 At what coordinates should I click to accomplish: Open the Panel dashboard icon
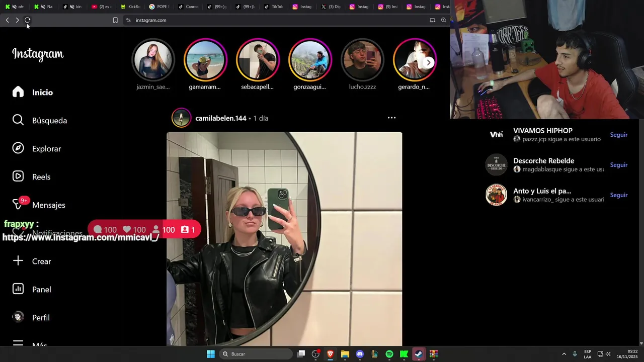click(x=18, y=289)
